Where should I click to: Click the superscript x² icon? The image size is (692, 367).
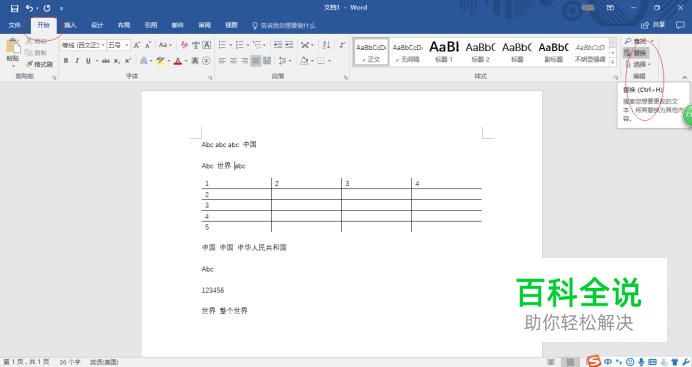pos(128,61)
